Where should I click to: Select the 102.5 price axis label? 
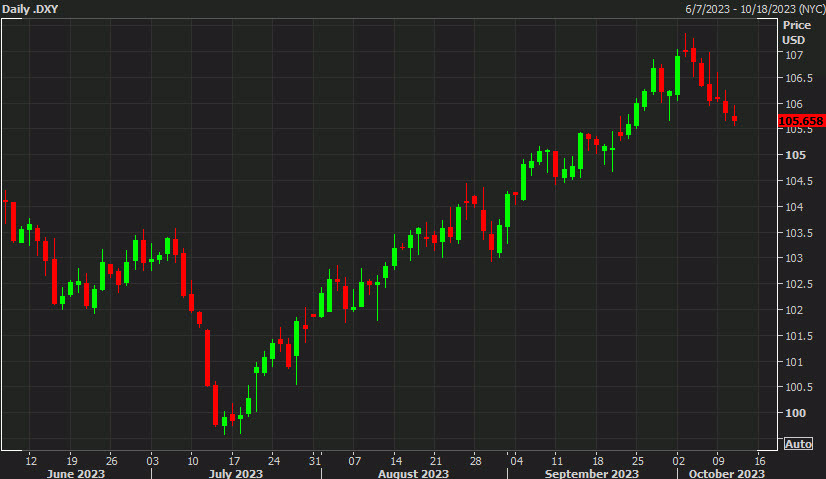click(798, 284)
